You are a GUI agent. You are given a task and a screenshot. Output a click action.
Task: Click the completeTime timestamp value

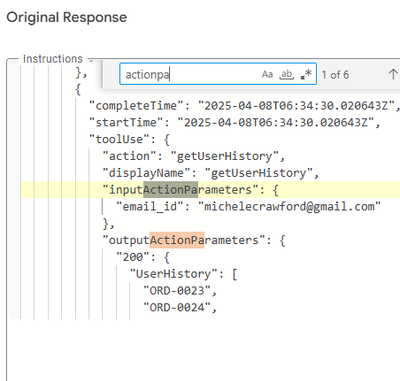pyautogui.click(x=296, y=106)
